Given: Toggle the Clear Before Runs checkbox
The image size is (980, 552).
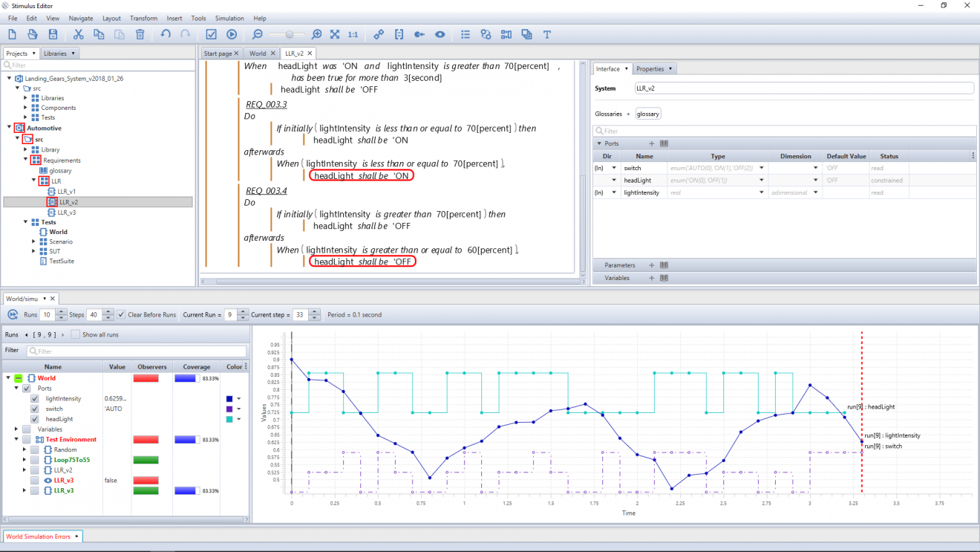Looking at the screenshot, I should [x=122, y=315].
